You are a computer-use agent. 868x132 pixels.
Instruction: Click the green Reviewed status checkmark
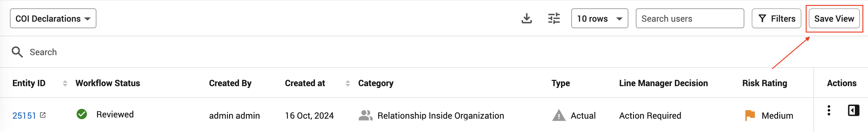(x=82, y=114)
